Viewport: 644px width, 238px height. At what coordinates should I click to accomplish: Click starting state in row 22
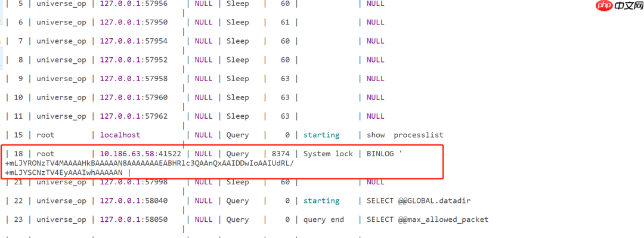(x=321, y=201)
